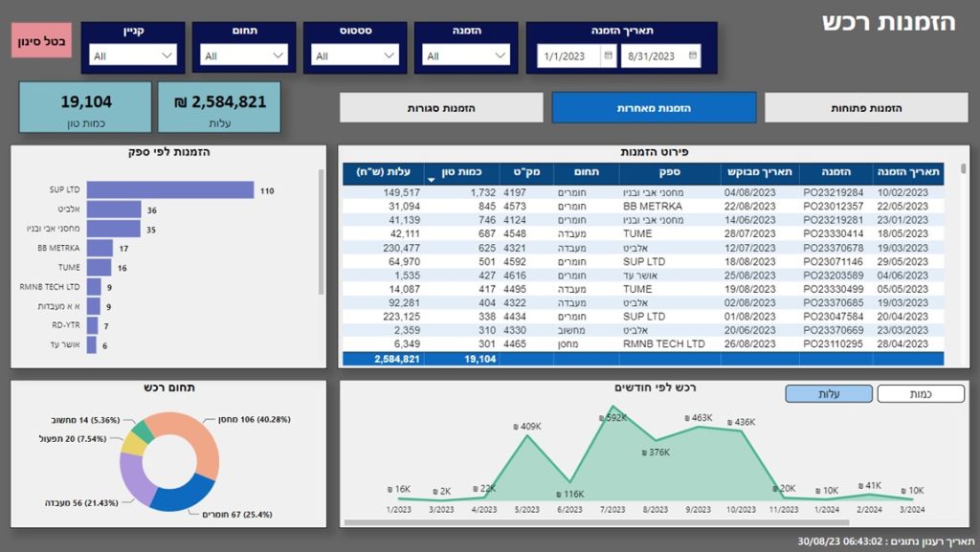Click the monthly chart horizontal scrollbar
This screenshot has width=980, height=552.
click(x=597, y=522)
